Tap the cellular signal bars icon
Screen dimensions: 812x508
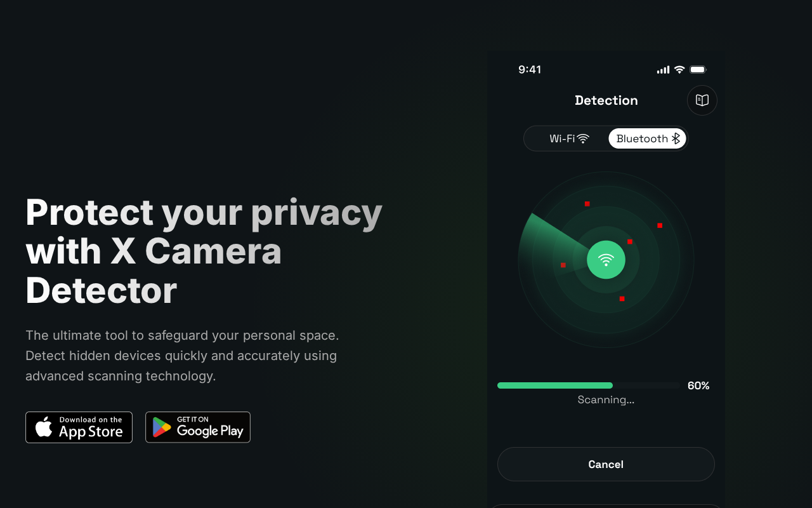point(663,70)
